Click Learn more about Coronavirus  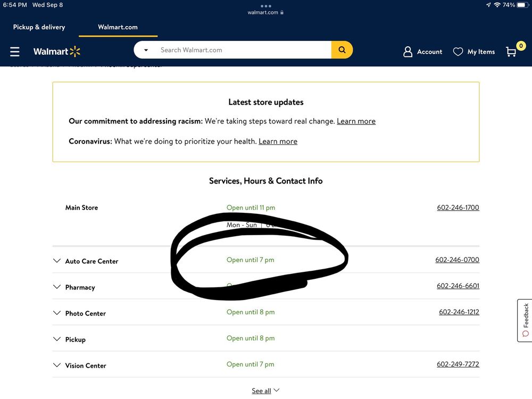278,142
